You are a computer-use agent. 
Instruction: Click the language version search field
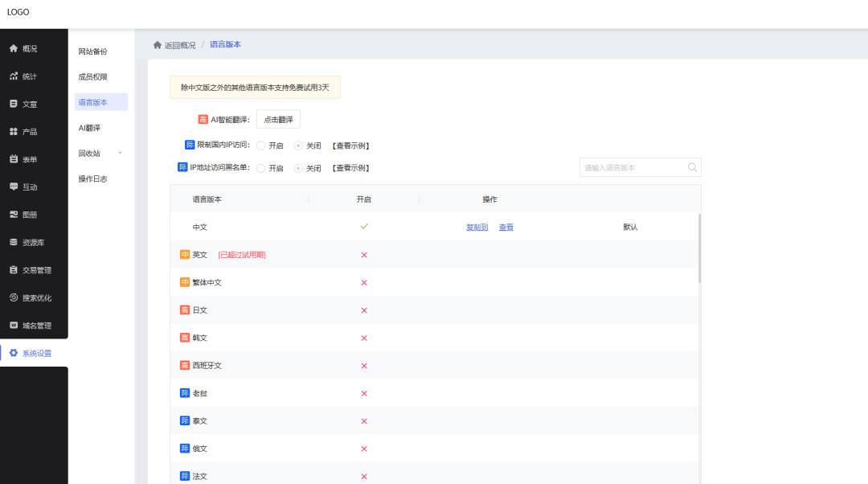(640, 167)
